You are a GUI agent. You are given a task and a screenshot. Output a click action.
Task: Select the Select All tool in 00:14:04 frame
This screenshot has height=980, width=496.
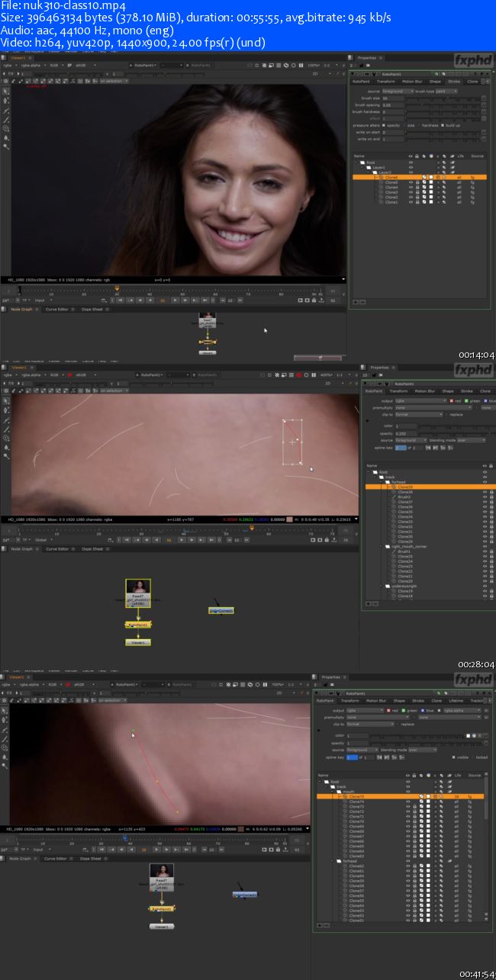tap(5, 92)
